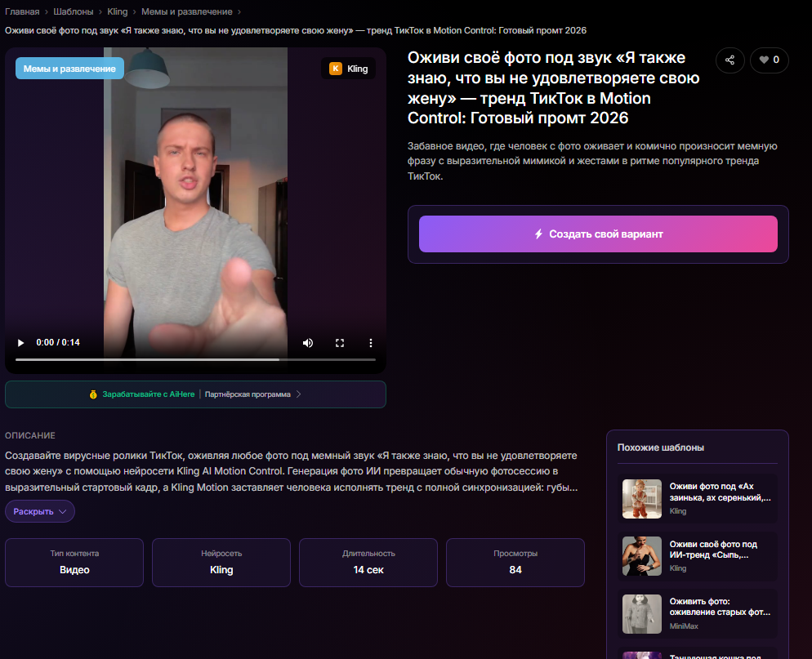Open the «Kling» breadcrumb link
The width and height of the screenshot is (812, 659).
click(118, 11)
